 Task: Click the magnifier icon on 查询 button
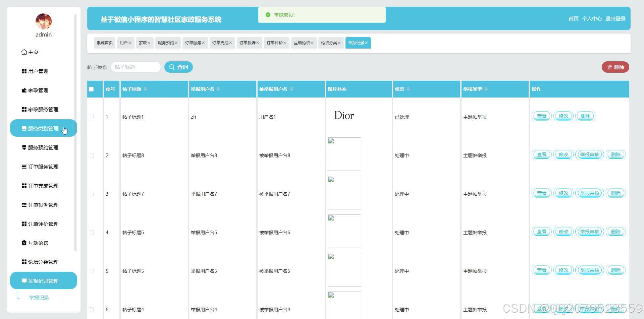coord(172,67)
